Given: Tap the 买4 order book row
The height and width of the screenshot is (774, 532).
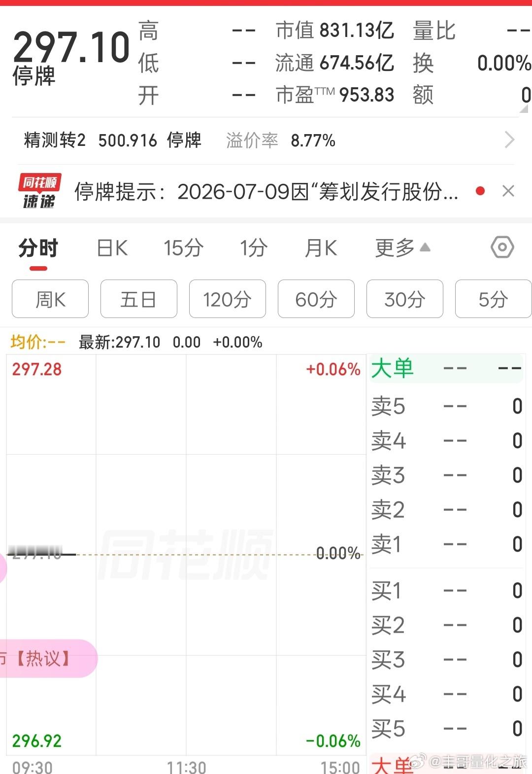Looking at the screenshot, I should (x=446, y=694).
